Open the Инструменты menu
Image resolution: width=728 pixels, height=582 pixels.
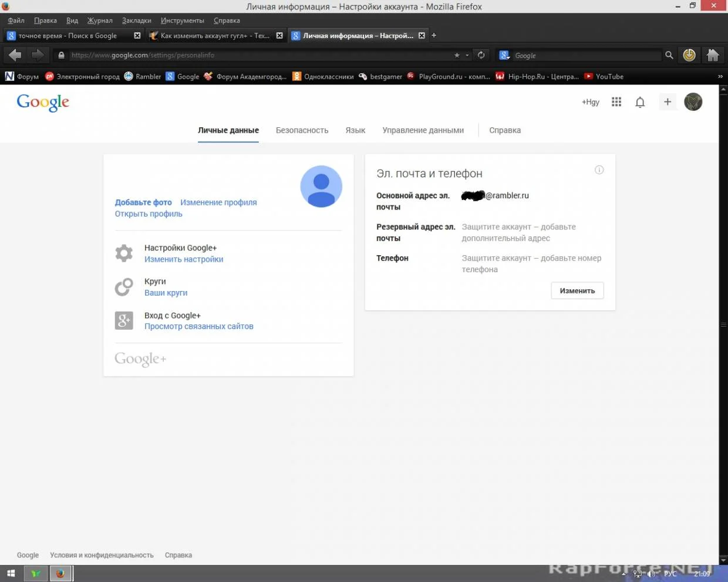click(x=183, y=21)
